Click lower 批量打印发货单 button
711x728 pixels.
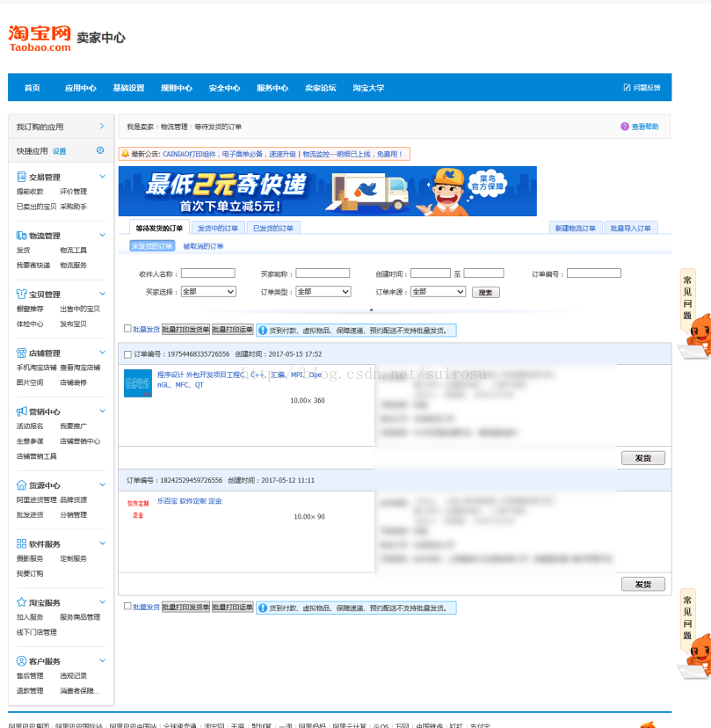coord(185,607)
